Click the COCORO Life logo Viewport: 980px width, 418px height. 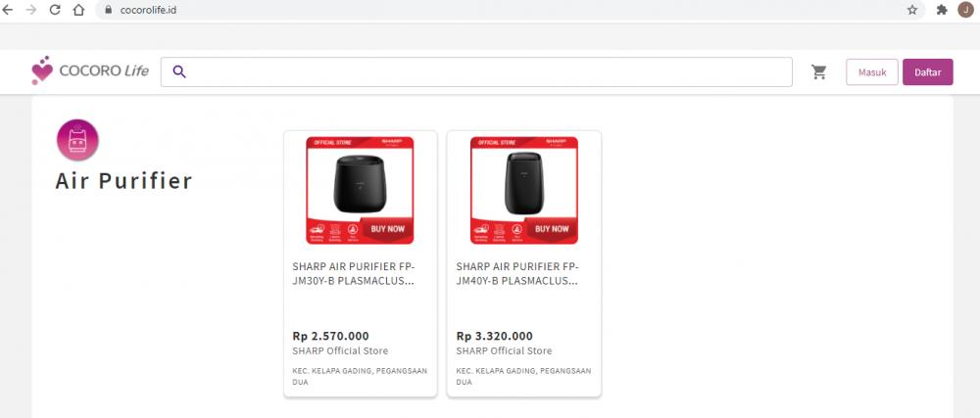pos(90,70)
